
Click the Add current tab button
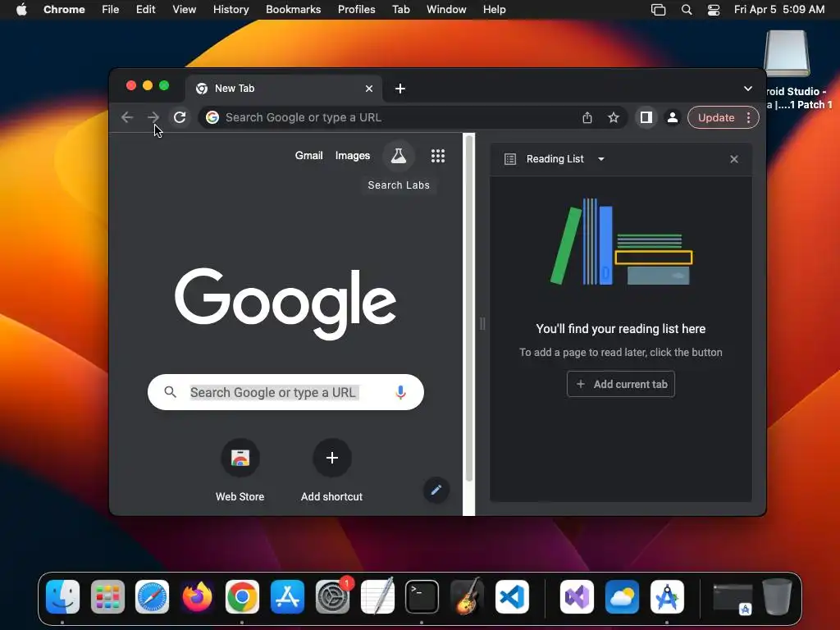621,384
